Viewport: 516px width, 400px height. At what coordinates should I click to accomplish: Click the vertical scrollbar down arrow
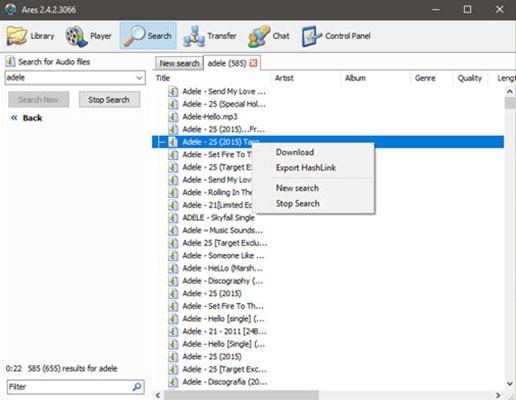[510, 384]
